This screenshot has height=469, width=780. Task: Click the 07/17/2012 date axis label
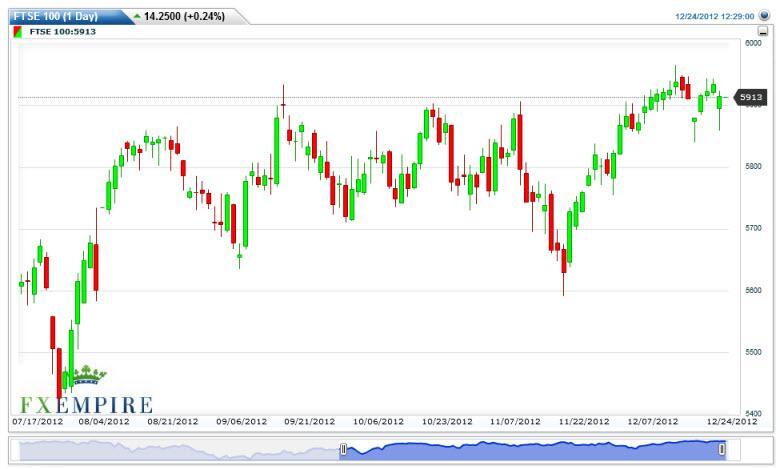tap(38, 421)
